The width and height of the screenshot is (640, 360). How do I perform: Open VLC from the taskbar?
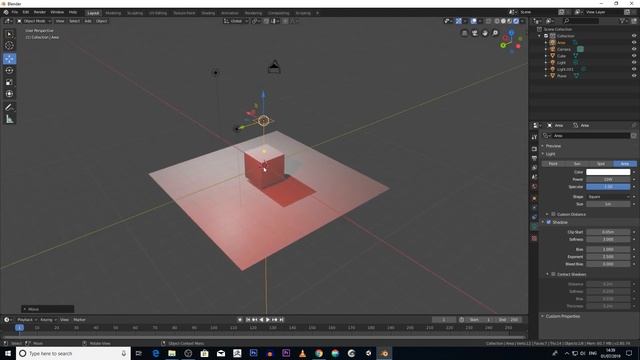pyautogui.click(x=302, y=353)
